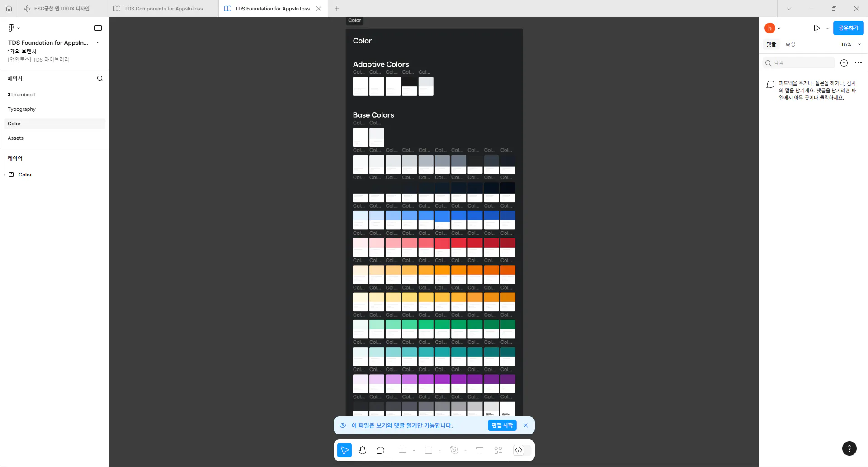Switch to TDS Components for AppsInToss tab
868x467 pixels.
point(163,9)
